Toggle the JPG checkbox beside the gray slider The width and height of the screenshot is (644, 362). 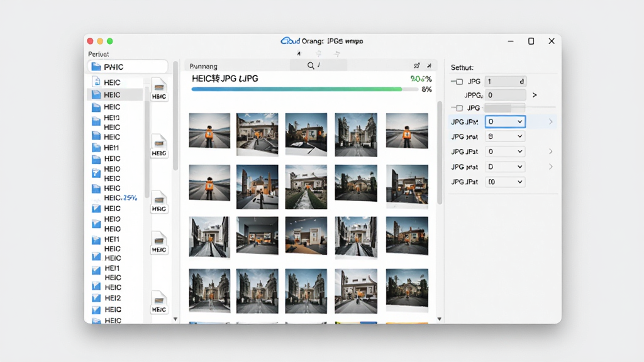coord(459,108)
